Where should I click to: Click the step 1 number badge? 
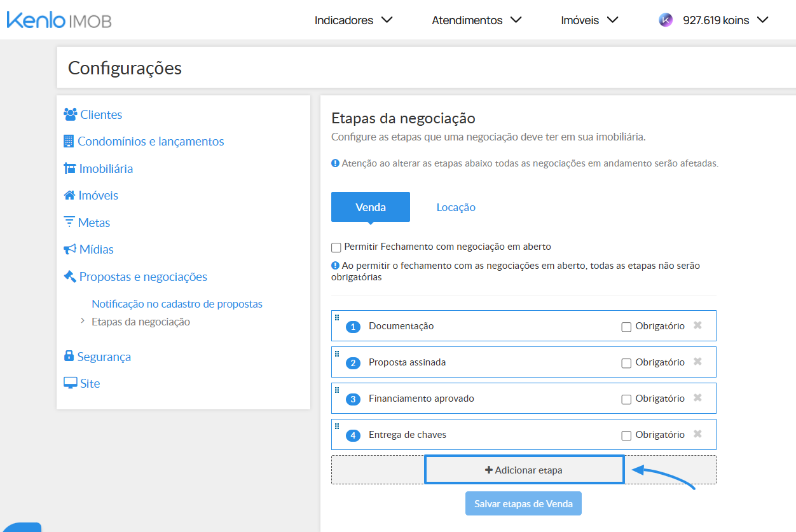pos(353,327)
